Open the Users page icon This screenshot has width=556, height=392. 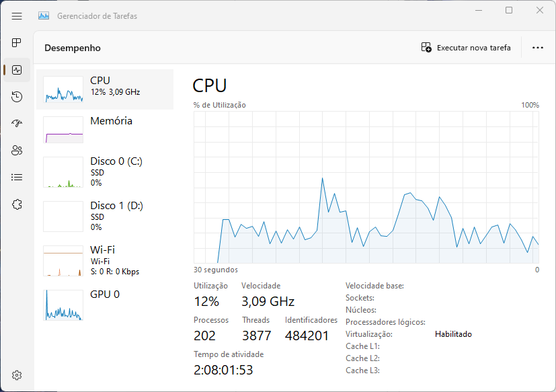pyautogui.click(x=17, y=150)
